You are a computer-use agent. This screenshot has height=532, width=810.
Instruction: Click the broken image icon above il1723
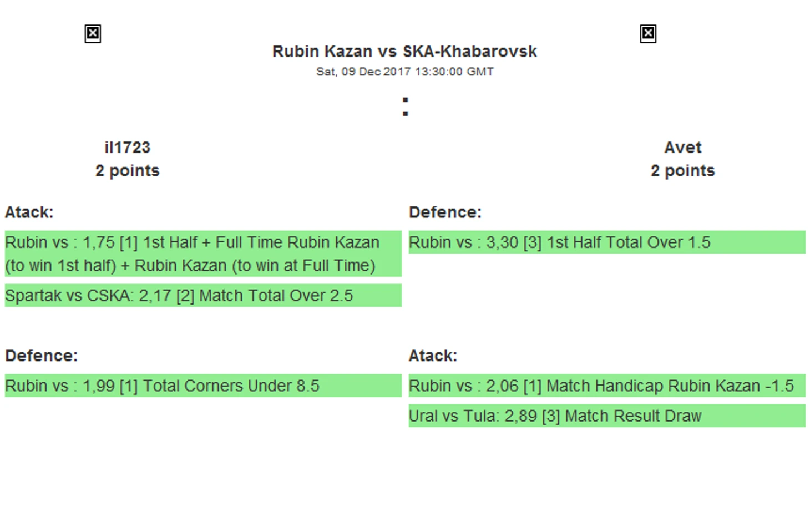tap(93, 34)
